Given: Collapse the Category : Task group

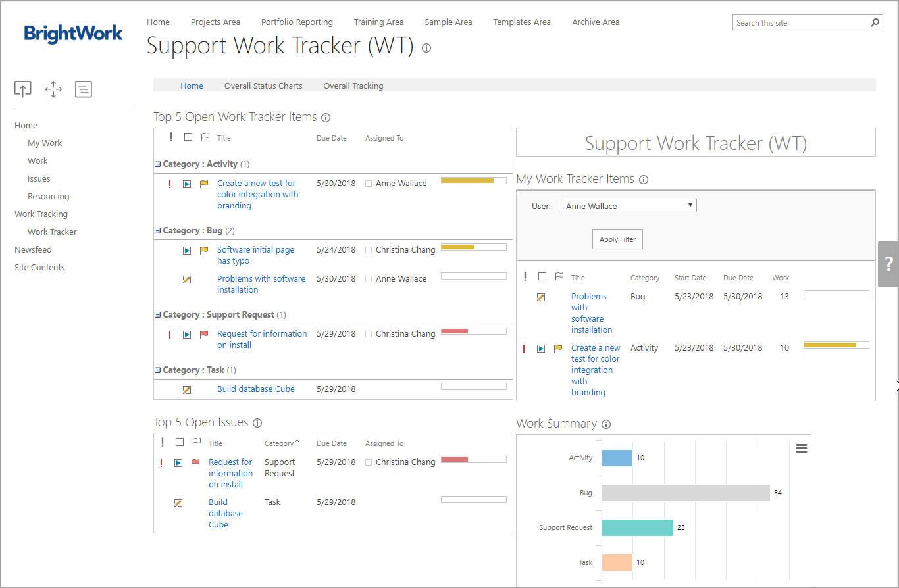Looking at the screenshot, I should pyautogui.click(x=157, y=370).
